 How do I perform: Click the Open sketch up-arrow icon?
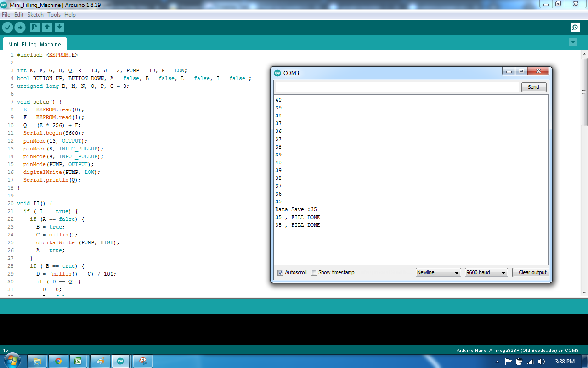(47, 28)
